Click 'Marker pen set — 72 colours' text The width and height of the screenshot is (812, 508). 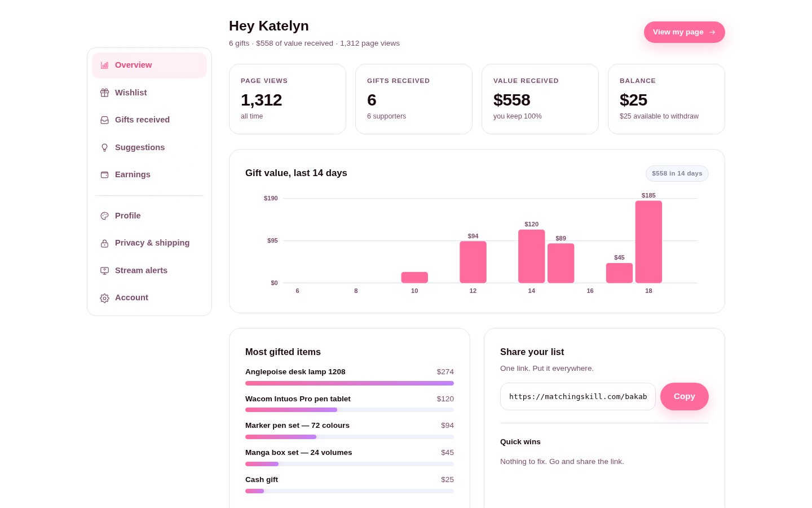pos(297,426)
